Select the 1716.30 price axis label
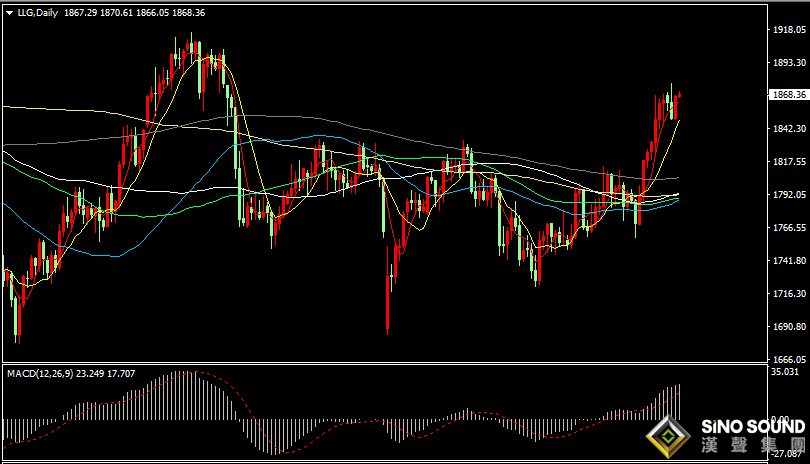The width and height of the screenshot is (810, 464). (x=789, y=293)
